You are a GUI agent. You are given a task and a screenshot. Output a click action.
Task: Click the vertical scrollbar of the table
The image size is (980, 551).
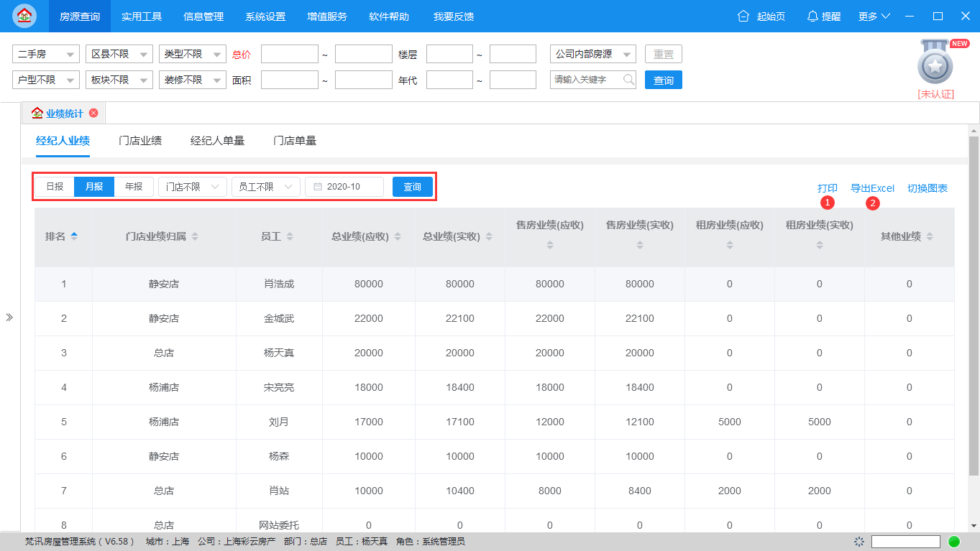point(974,305)
